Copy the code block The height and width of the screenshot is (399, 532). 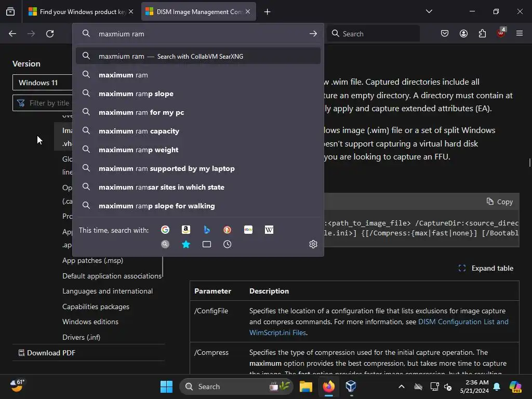pos(500,202)
